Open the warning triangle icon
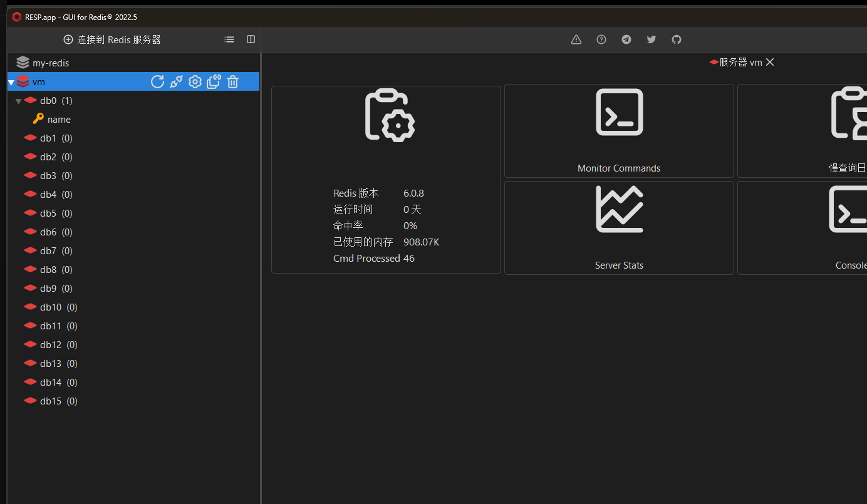The image size is (867, 504). click(x=576, y=39)
